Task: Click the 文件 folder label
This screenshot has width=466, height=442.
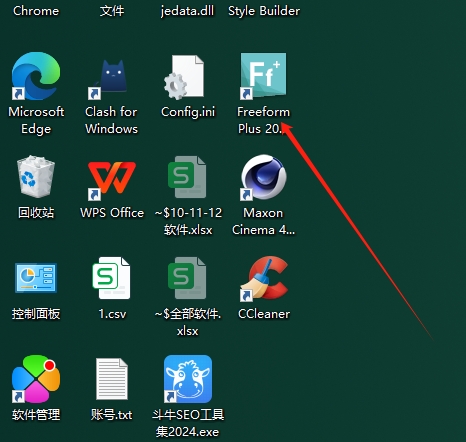Action: (112, 11)
